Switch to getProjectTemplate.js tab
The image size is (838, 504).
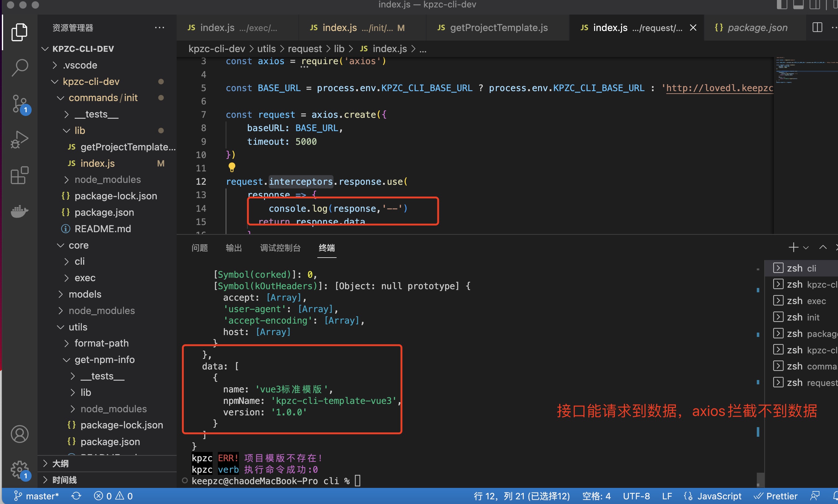click(497, 28)
